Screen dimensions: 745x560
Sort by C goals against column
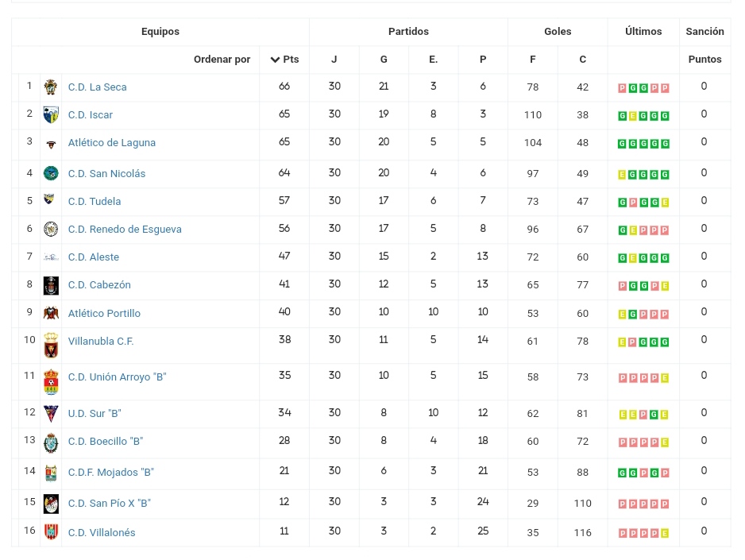coord(583,60)
